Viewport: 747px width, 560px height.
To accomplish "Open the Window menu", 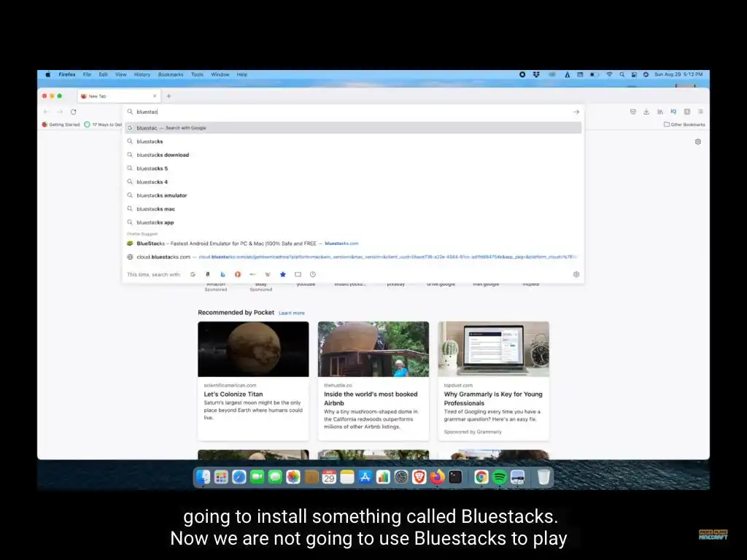I will click(x=220, y=75).
